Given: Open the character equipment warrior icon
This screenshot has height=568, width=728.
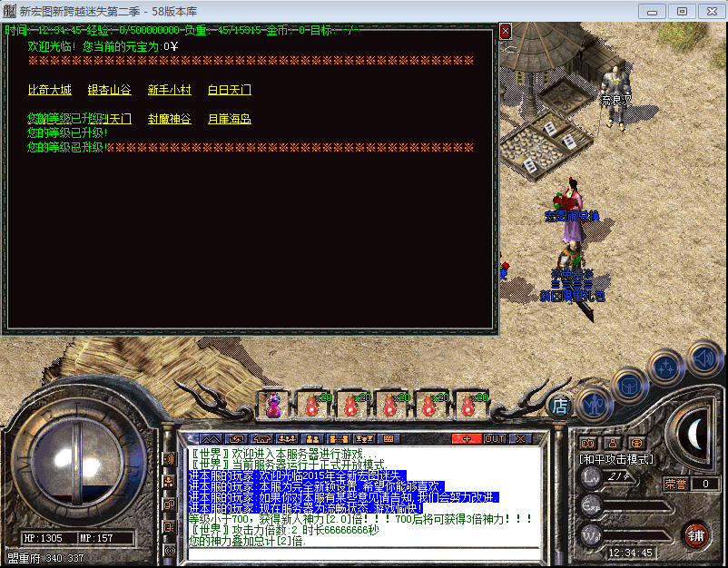Looking at the screenshot, I should coord(594,405).
